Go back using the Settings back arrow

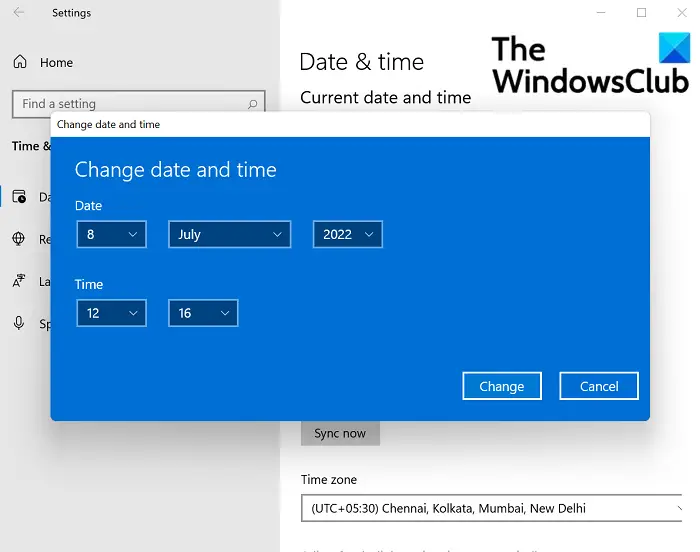point(19,13)
